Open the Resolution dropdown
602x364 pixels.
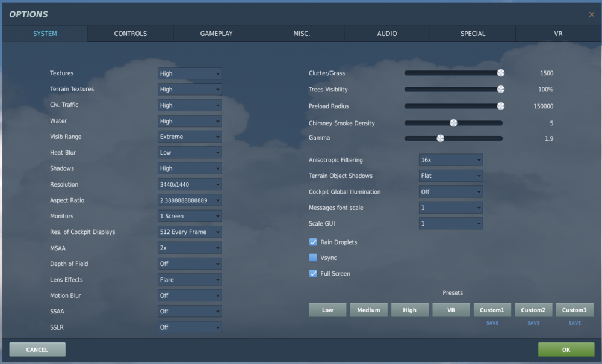click(x=189, y=184)
